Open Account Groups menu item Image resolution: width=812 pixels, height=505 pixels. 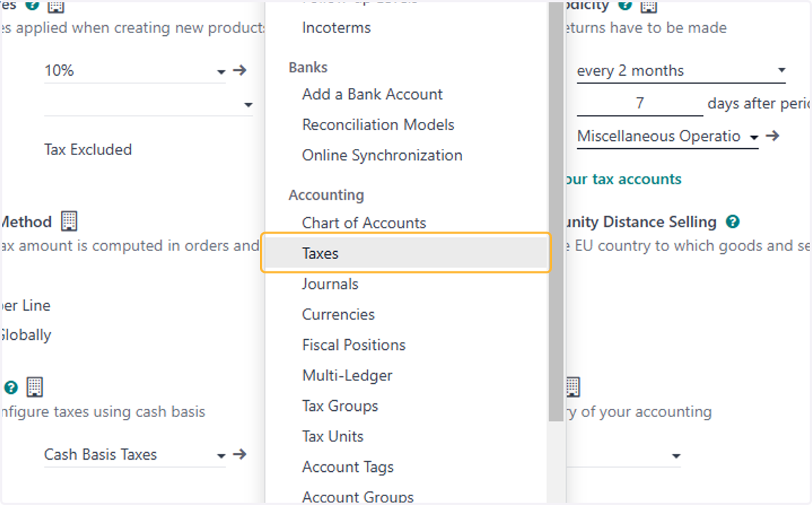click(x=358, y=497)
